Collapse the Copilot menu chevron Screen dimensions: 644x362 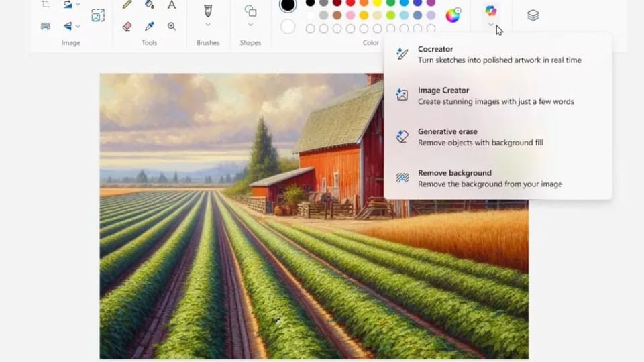click(491, 25)
